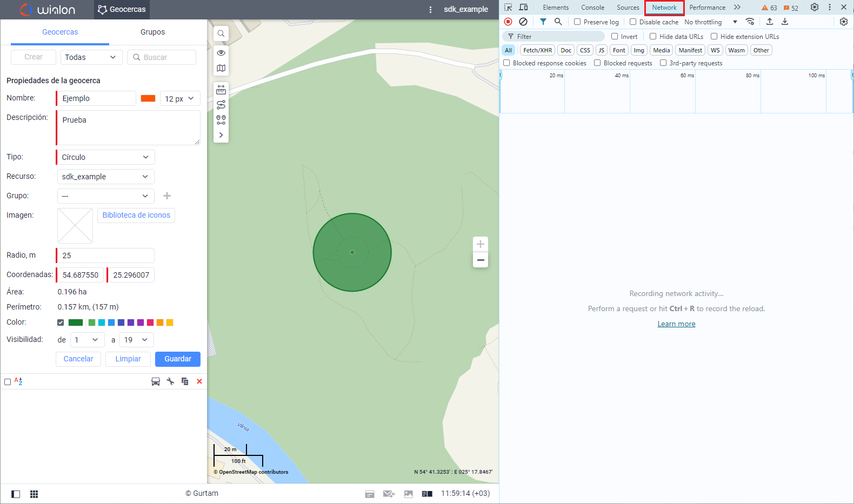Image resolution: width=854 pixels, height=504 pixels.
Task: Open the map layers icon
Action: (x=221, y=68)
